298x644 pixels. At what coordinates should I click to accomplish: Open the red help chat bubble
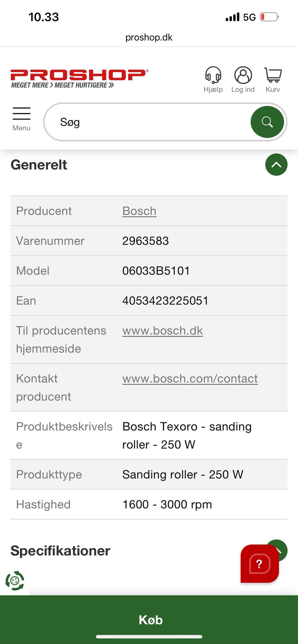(260, 563)
